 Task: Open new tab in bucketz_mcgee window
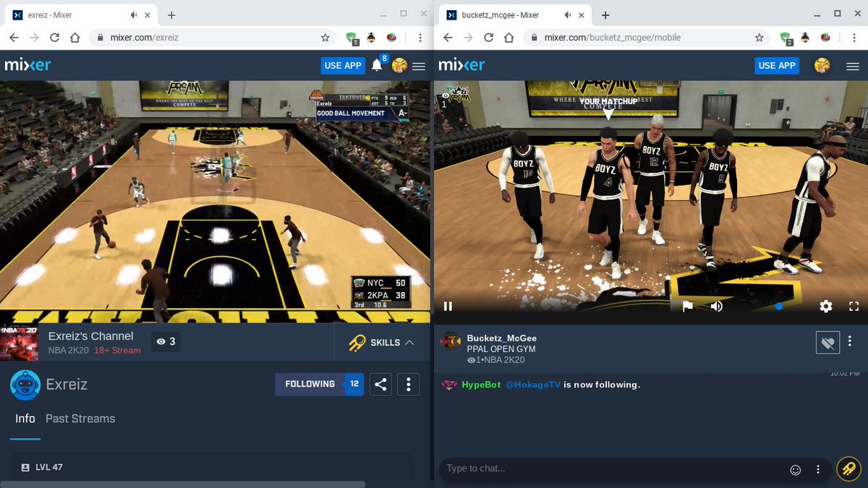[x=605, y=14]
